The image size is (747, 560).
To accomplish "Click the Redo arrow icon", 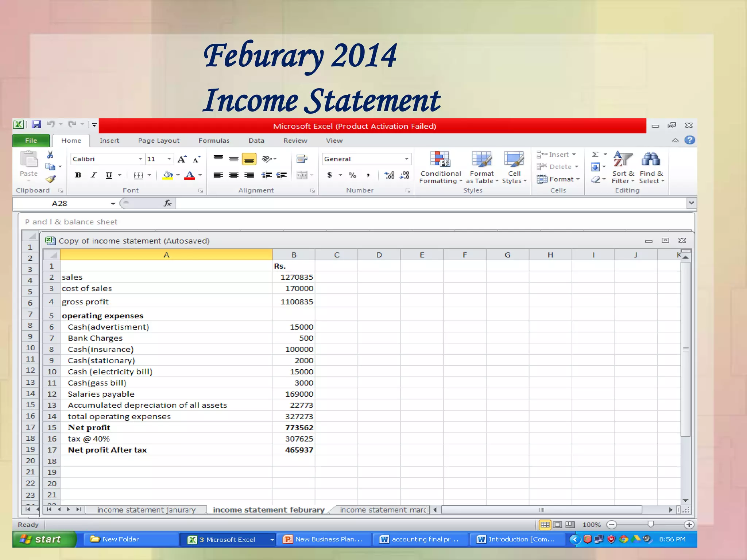I will pos(72,125).
